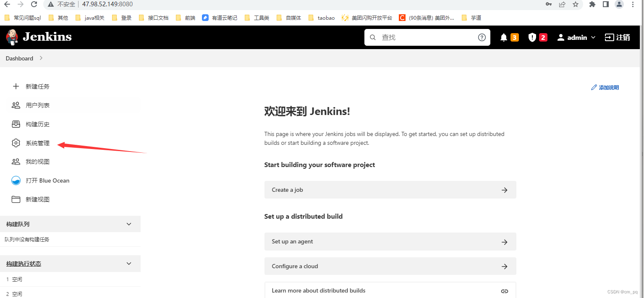Click the people icon beside 用户列表

(16, 105)
